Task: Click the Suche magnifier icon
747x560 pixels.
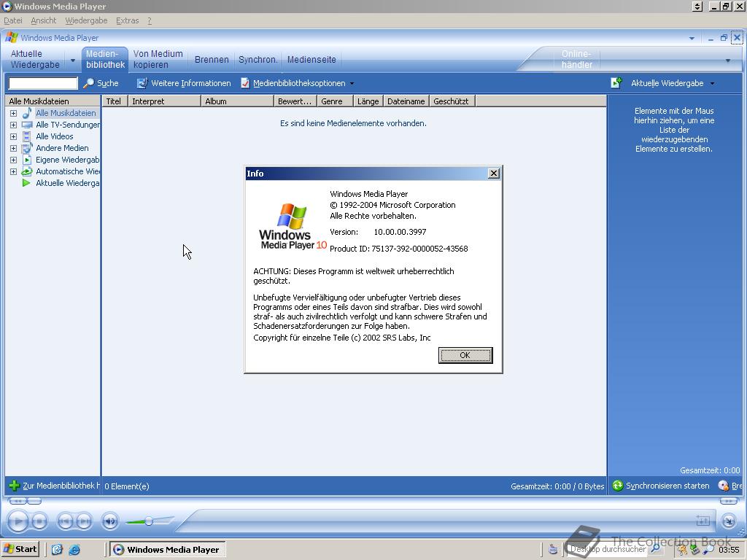Action: [88, 83]
